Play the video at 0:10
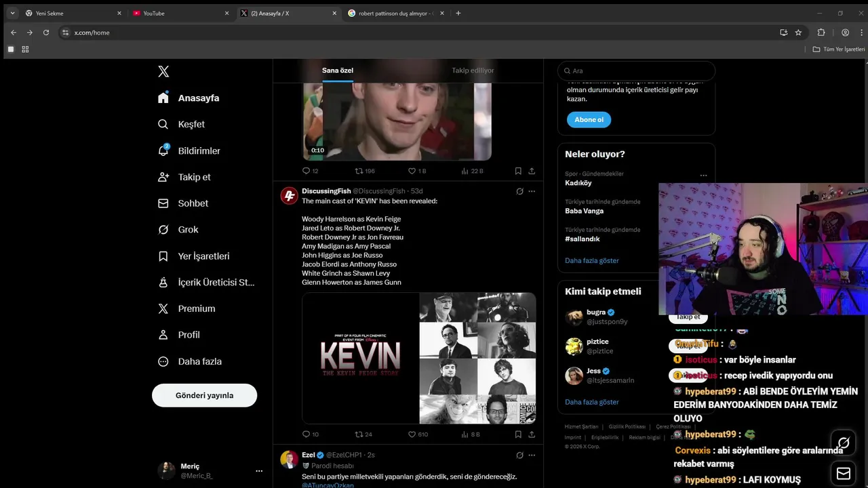Viewport: 868px width, 488px height. click(397, 121)
